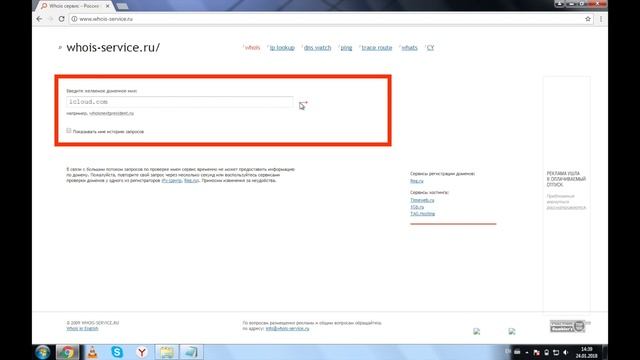The height and width of the screenshot is (360, 640).
Task: Close the Whois сервис tab
Action: coord(108,6)
